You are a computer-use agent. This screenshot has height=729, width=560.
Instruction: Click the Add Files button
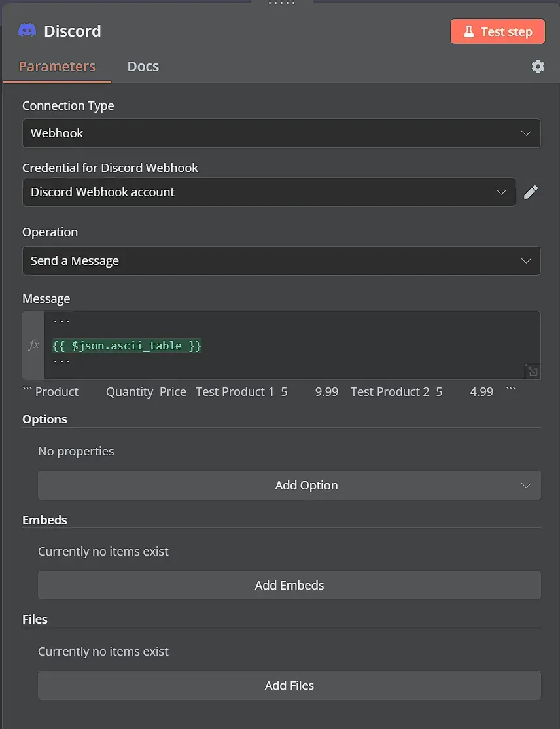point(289,686)
